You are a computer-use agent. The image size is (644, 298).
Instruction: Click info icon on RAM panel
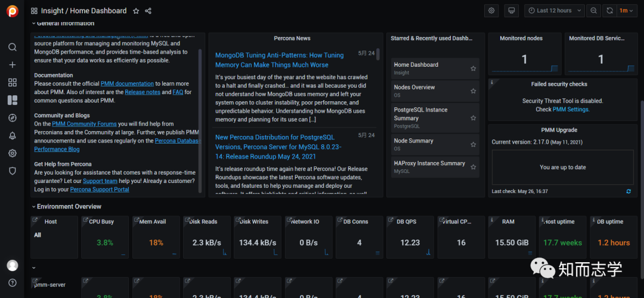tap(491, 219)
